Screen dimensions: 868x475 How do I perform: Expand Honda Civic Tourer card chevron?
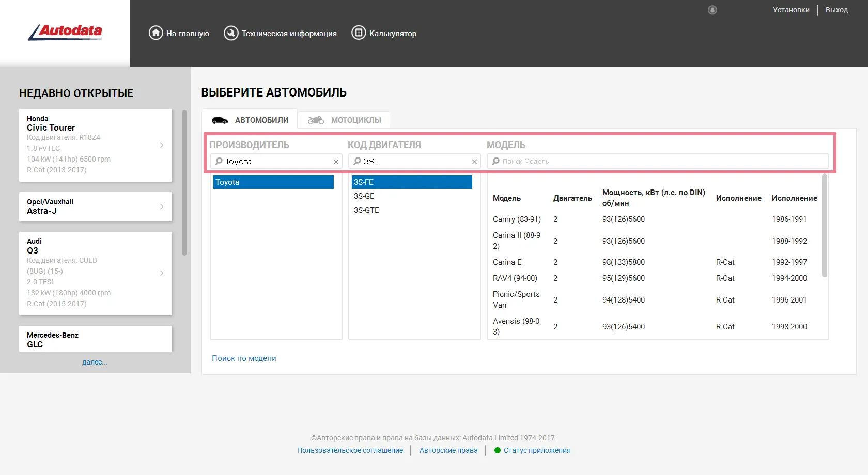pyautogui.click(x=162, y=145)
